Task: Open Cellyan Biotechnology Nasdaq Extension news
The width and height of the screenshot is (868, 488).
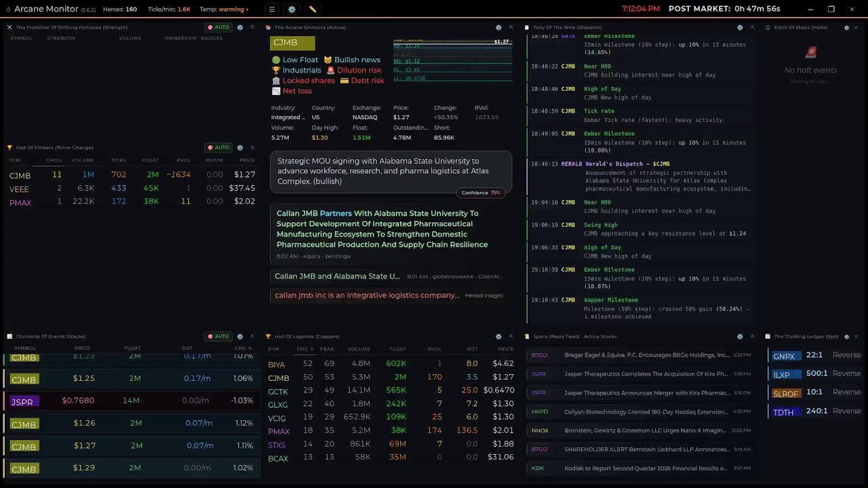Action: pyautogui.click(x=639, y=411)
